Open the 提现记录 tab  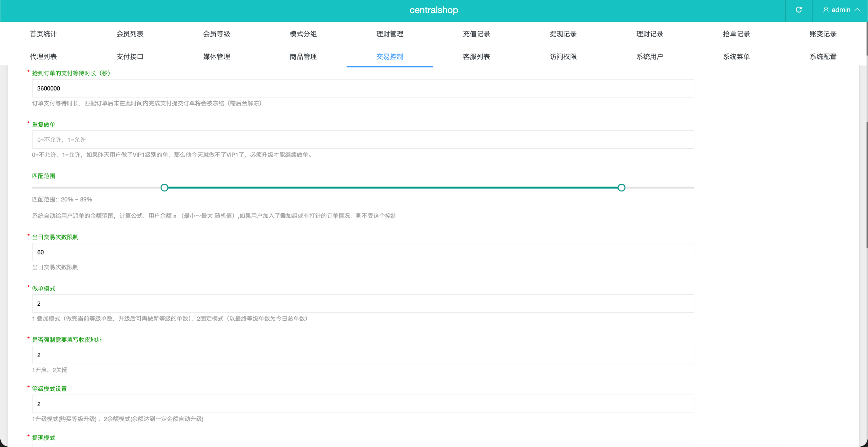[563, 34]
